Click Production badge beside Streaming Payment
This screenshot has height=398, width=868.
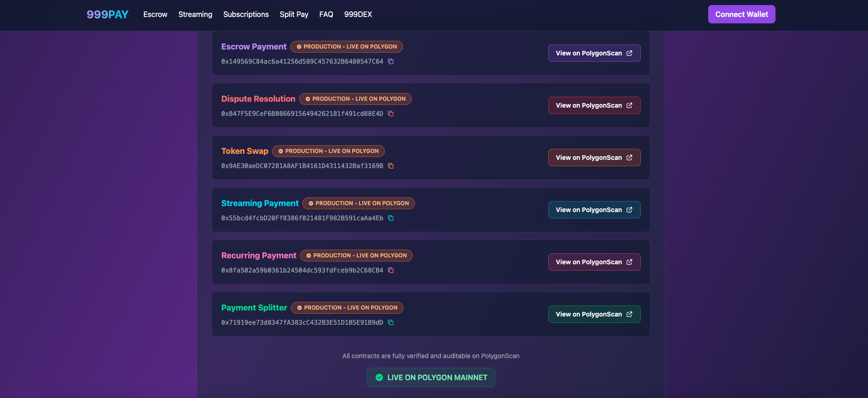click(x=359, y=203)
